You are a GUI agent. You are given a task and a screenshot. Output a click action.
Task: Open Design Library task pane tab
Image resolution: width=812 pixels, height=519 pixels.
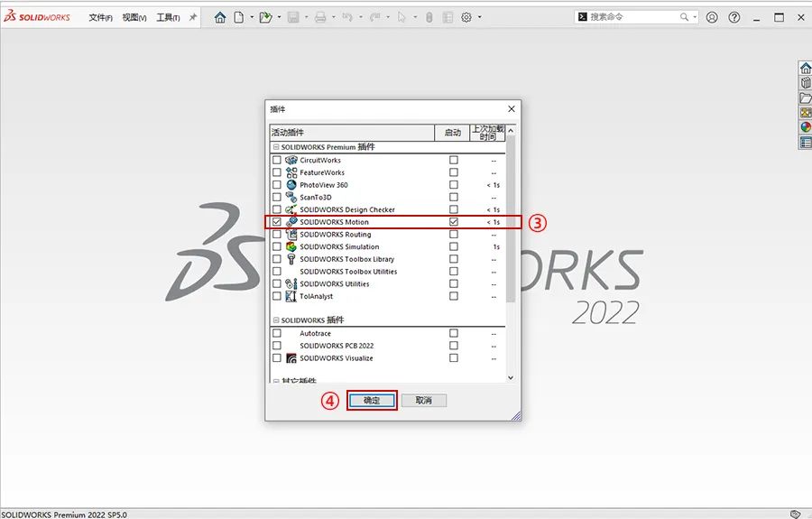point(806,83)
